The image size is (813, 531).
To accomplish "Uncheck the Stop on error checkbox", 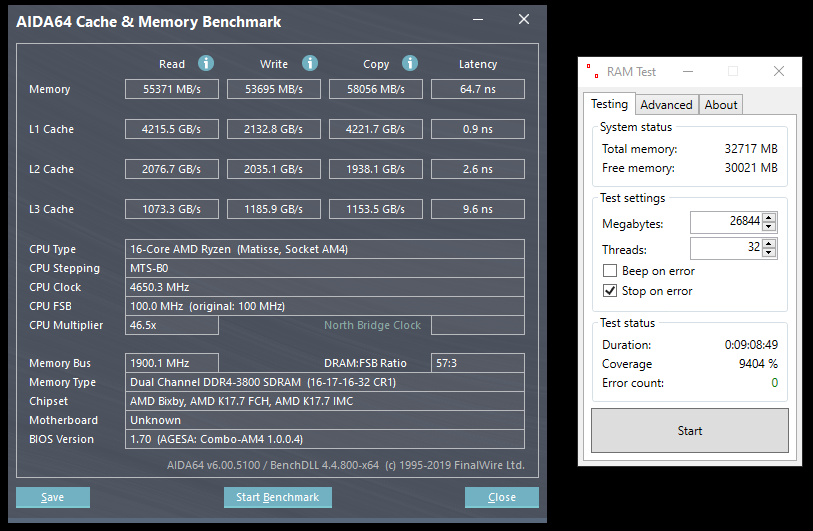I will coord(610,290).
